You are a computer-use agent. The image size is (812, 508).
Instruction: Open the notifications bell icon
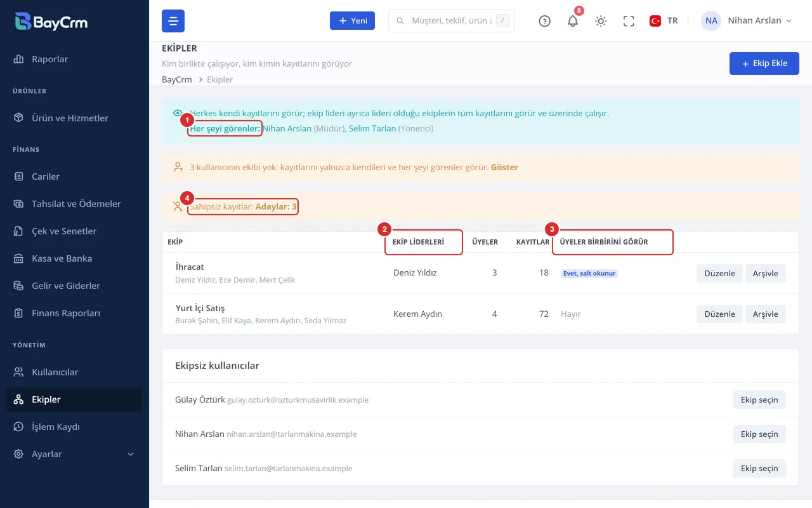(573, 21)
